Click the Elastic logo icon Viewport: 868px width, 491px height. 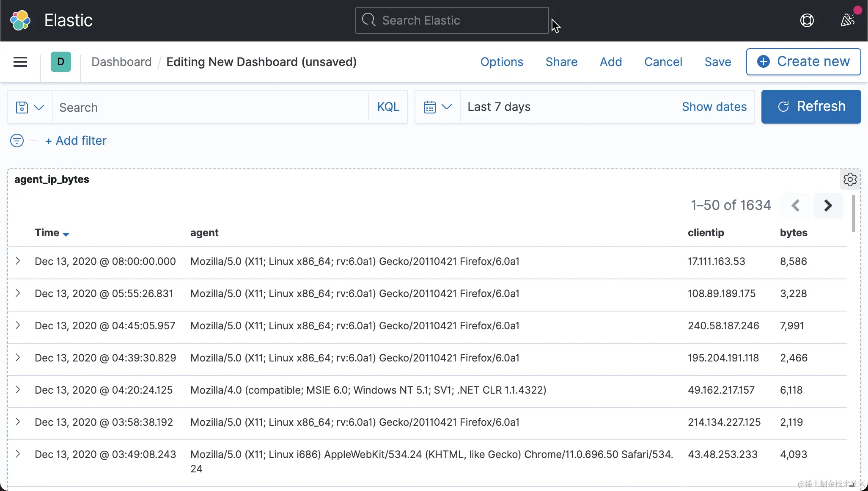tap(20, 20)
